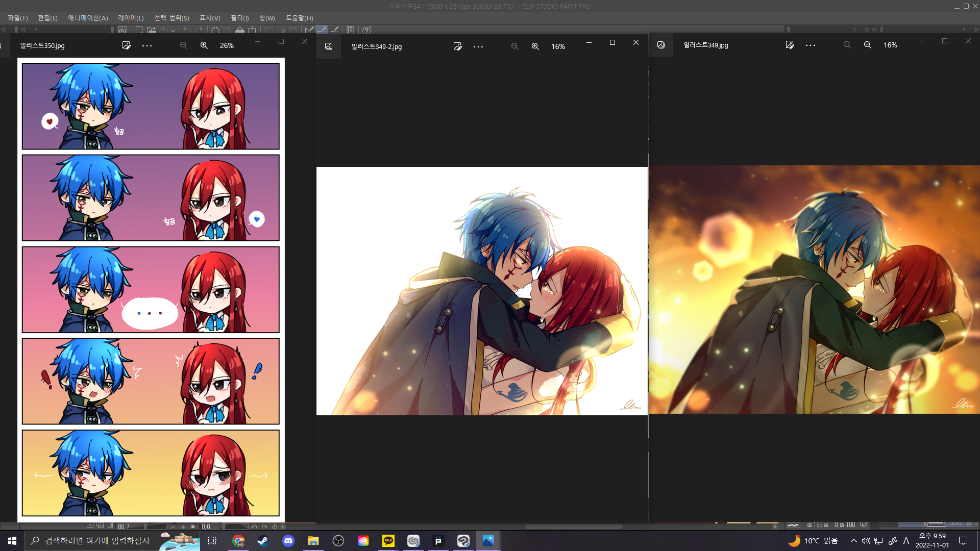Screen dimensions: 980x551
Task: Click the CLIP STUDIO ASSETS grid icon
Action: pos(350,30)
